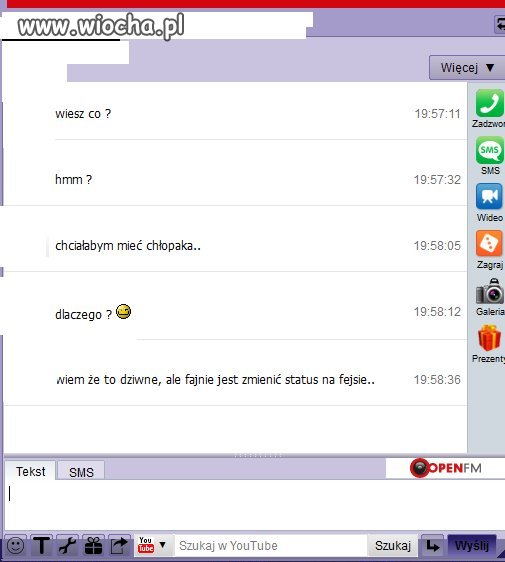The image size is (505, 562).
Task: Click the share arrow icon
Action: [x=119, y=546]
